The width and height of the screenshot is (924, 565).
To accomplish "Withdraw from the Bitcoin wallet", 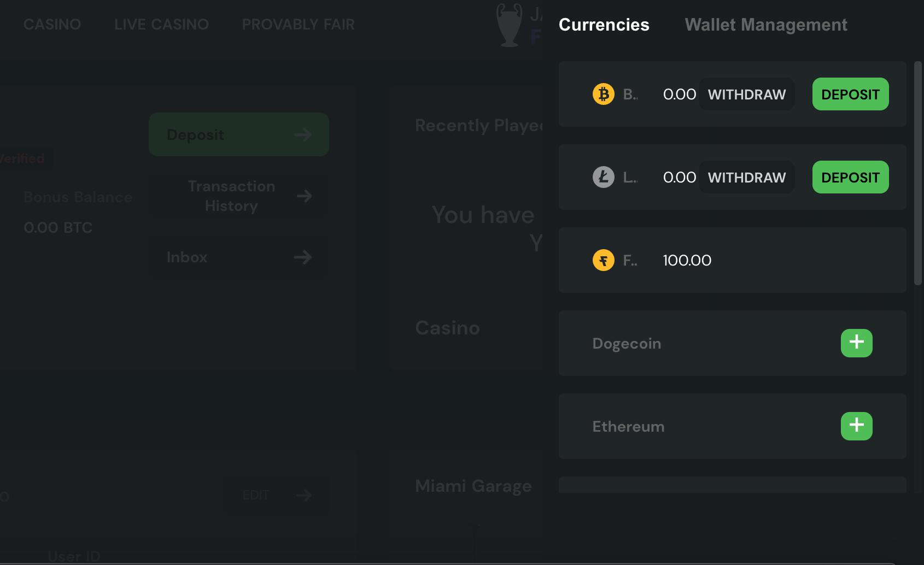I will click(x=746, y=94).
